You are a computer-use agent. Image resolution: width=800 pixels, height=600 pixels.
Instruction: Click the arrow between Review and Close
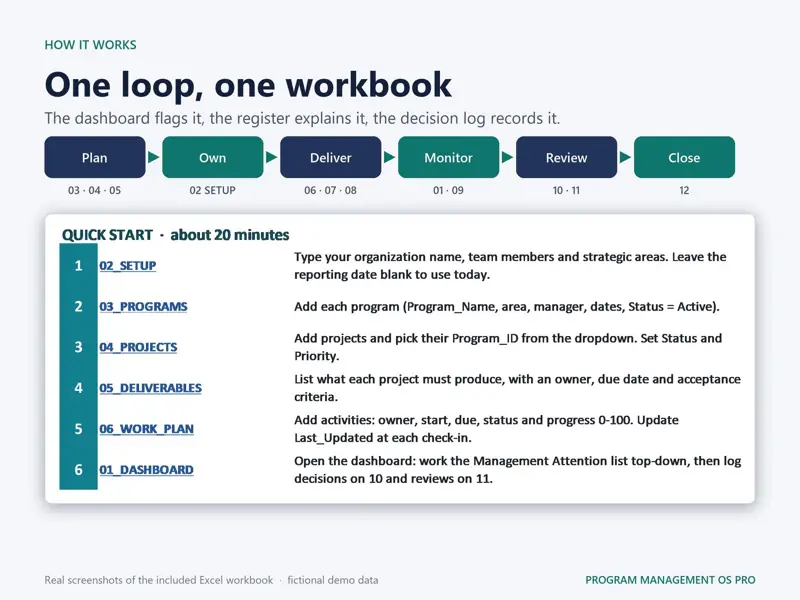[625, 157]
